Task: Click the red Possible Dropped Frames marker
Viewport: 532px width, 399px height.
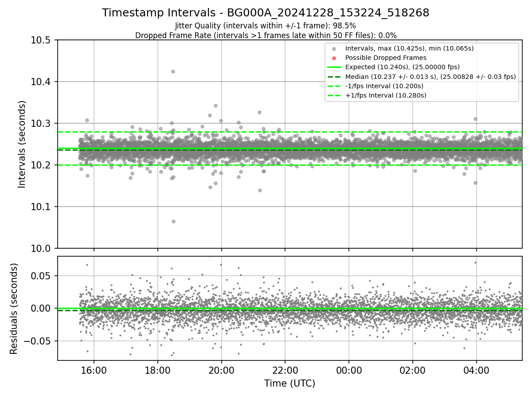Action: click(x=334, y=58)
